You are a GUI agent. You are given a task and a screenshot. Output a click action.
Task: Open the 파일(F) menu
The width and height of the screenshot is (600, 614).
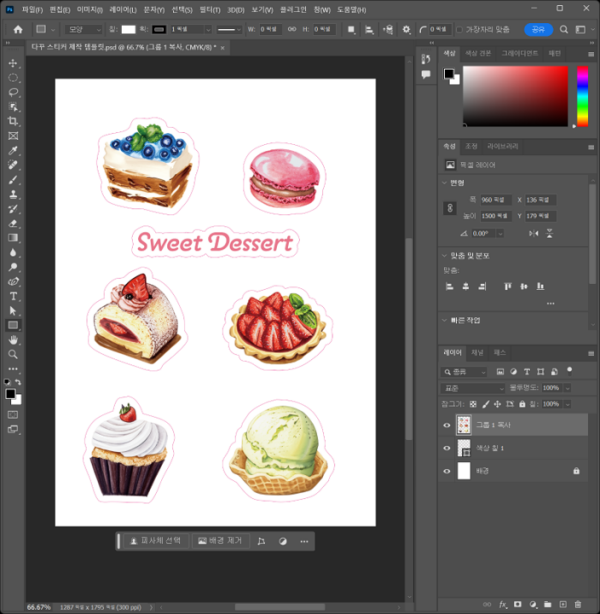point(32,10)
